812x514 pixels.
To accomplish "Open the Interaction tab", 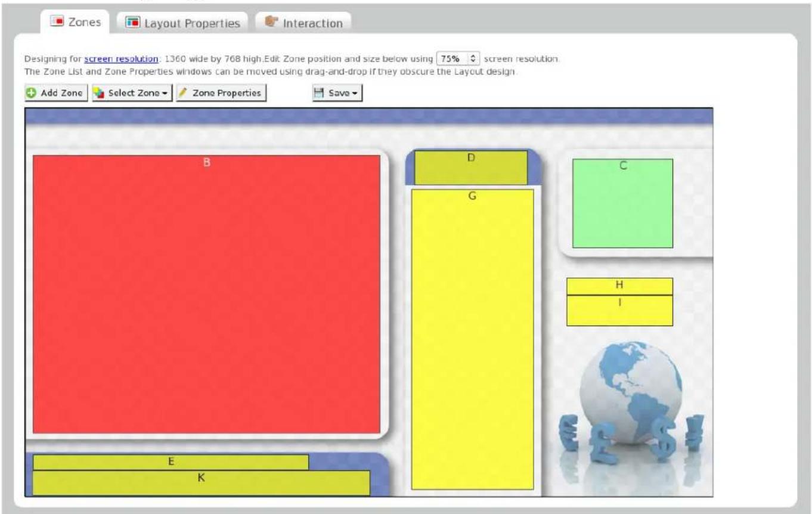I will (302, 23).
